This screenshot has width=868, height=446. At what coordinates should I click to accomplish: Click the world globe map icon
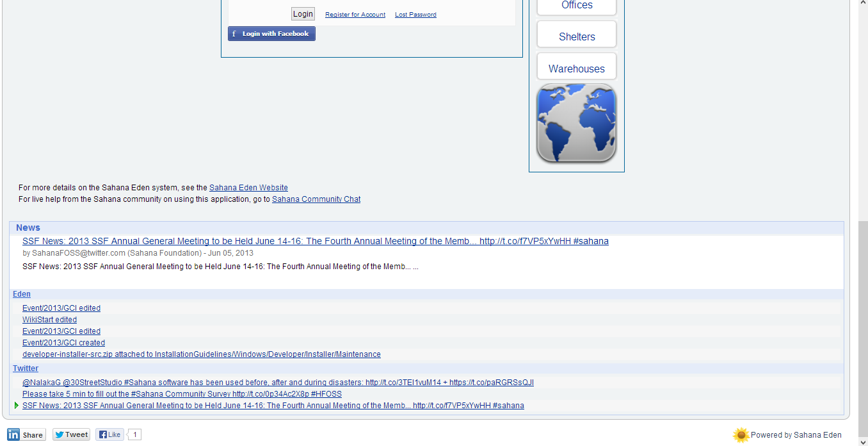576,123
